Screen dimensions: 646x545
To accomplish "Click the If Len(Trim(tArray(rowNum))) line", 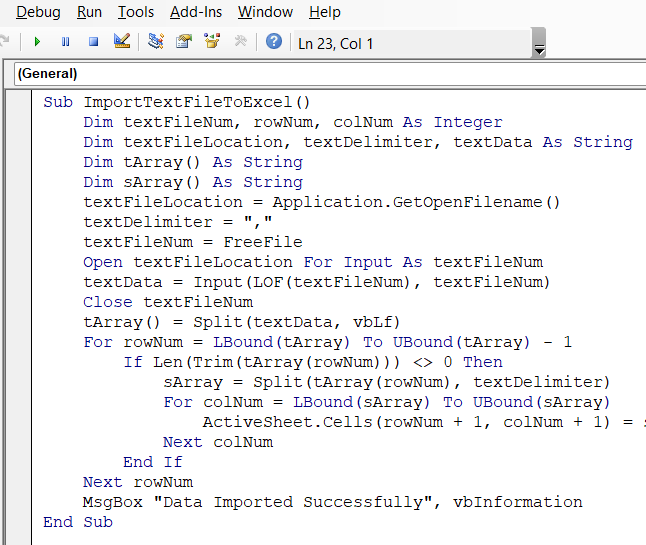I will [313, 362].
